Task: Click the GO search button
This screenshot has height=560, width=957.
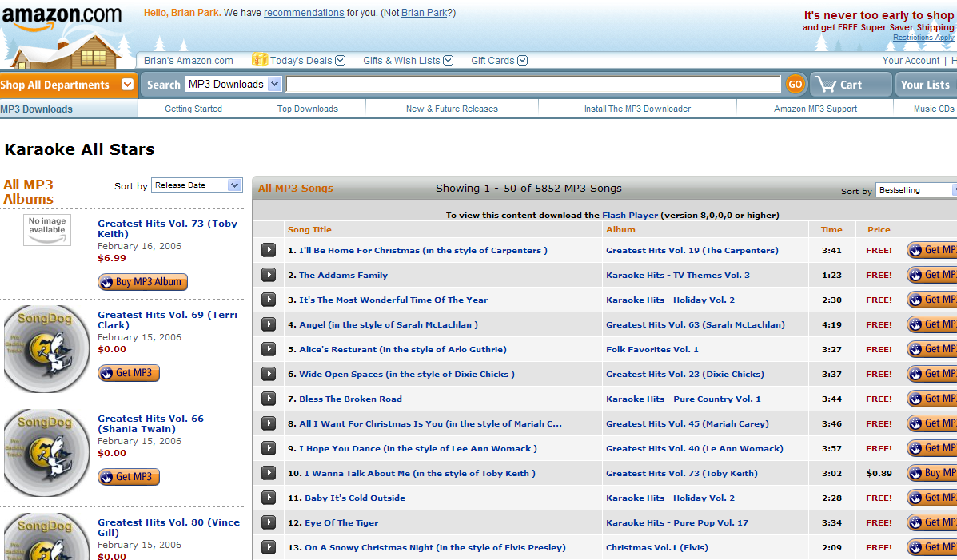Action: [x=795, y=85]
